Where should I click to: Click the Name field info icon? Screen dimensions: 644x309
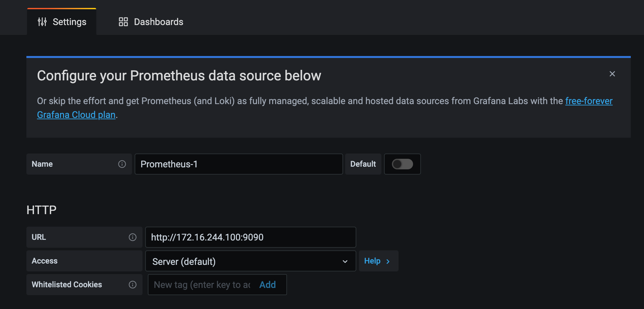tap(122, 164)
